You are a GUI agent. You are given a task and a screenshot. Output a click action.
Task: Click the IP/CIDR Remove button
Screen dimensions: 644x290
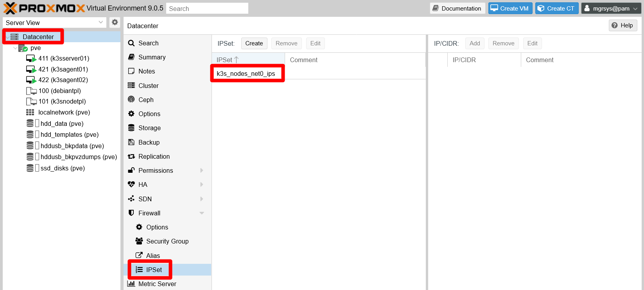504,43
